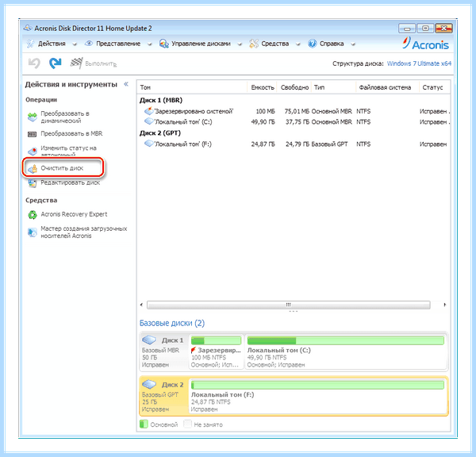476x457 pixels.
Task: Click the Undo arrow icon in toolbar
Action: pos(34,63)
